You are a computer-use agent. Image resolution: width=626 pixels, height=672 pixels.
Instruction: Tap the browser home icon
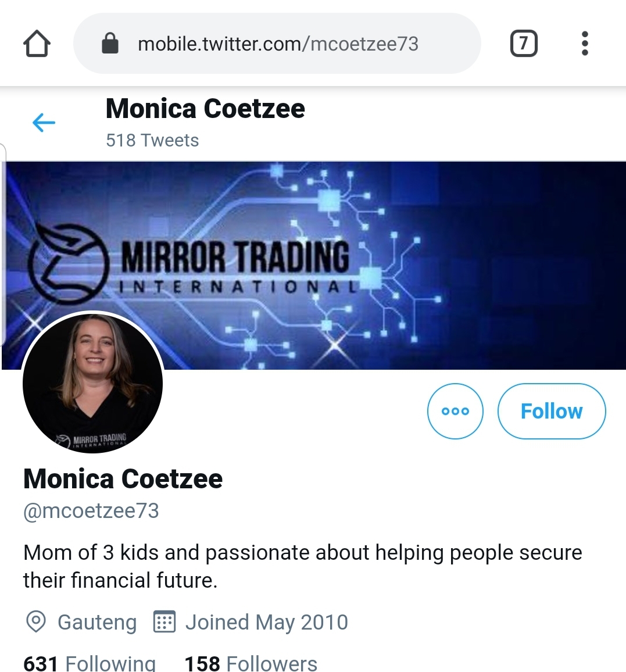(37, 44)
